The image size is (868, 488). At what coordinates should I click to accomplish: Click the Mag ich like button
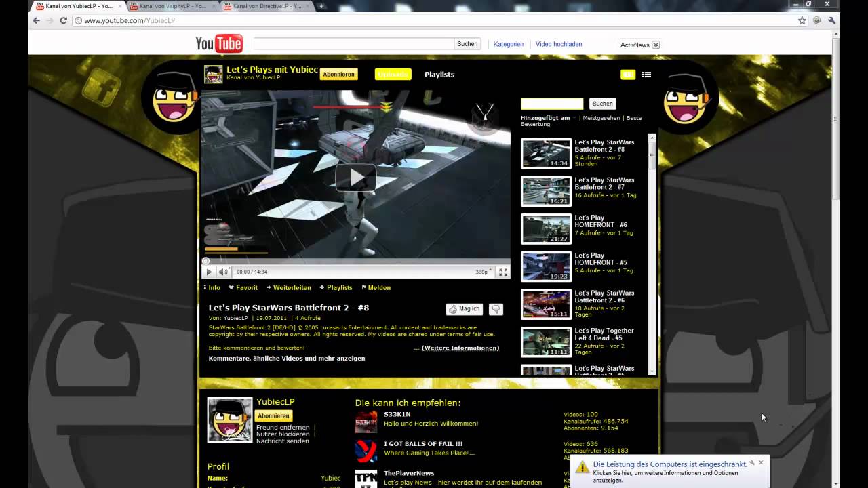point(465,309)
